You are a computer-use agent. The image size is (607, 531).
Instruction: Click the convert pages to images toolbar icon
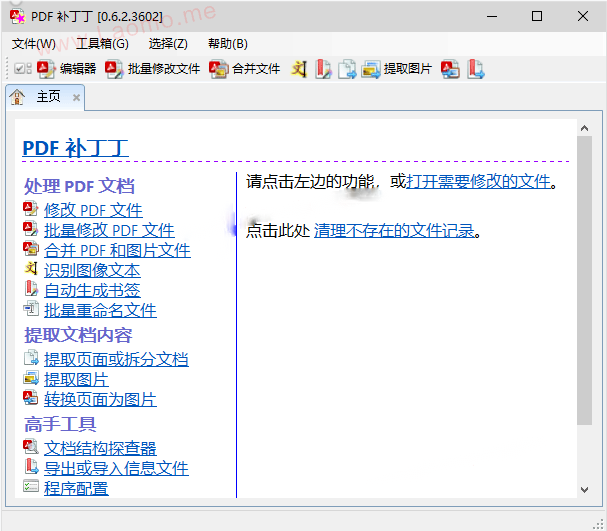click(x=451, y=69)
